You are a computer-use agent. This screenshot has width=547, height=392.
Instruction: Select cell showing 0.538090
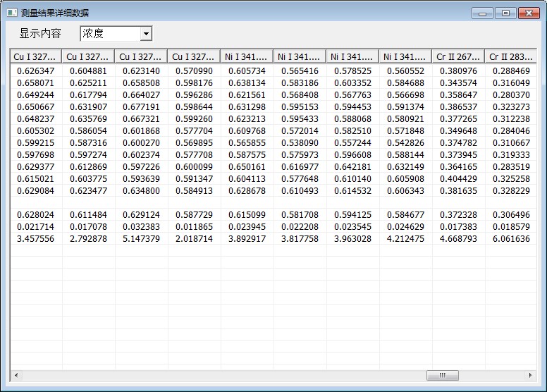pyautogui.click(x=300, y=142)
